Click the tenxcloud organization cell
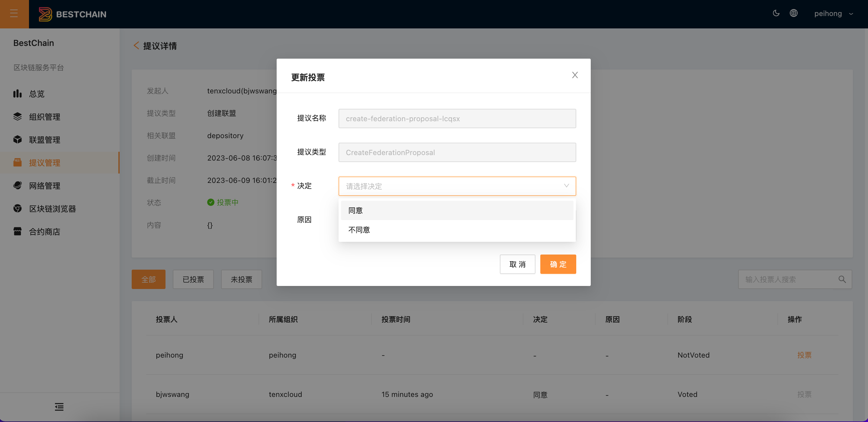The image size is (868, 422). pos(285,394)
